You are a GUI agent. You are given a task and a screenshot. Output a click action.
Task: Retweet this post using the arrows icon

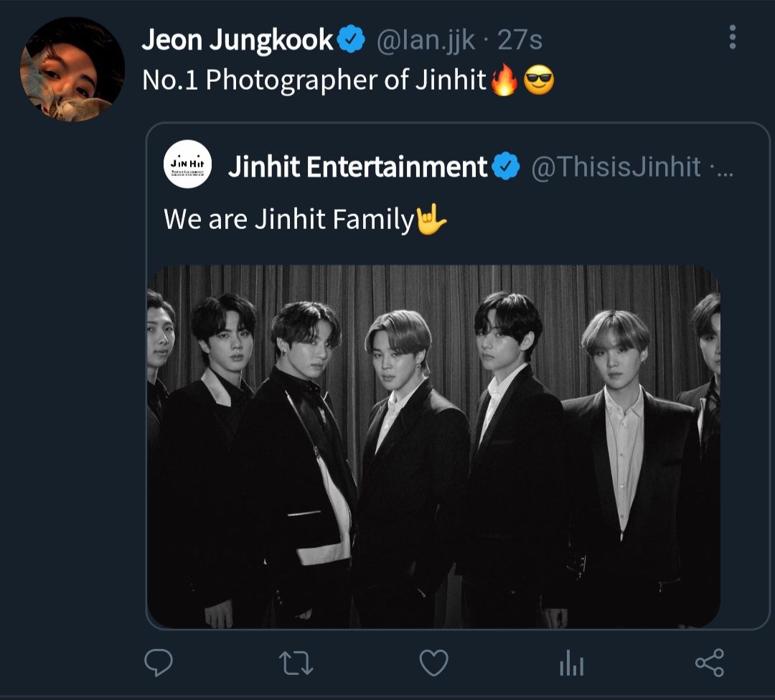point(296,663)
